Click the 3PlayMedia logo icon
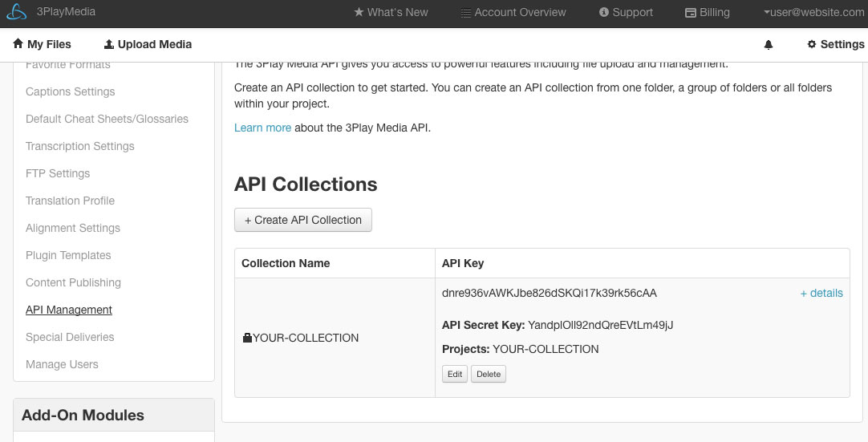This screenshot has height=442, width=868. coord(17,12)
